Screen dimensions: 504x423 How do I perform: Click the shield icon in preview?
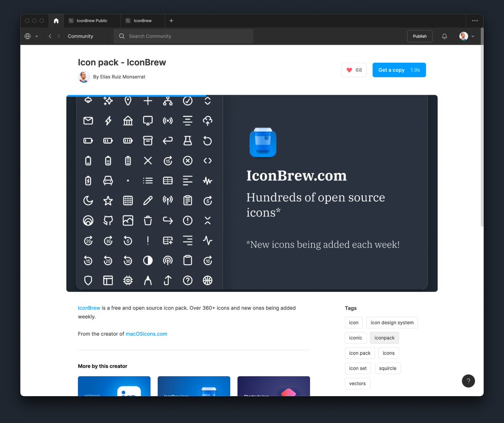click(88, 280)
